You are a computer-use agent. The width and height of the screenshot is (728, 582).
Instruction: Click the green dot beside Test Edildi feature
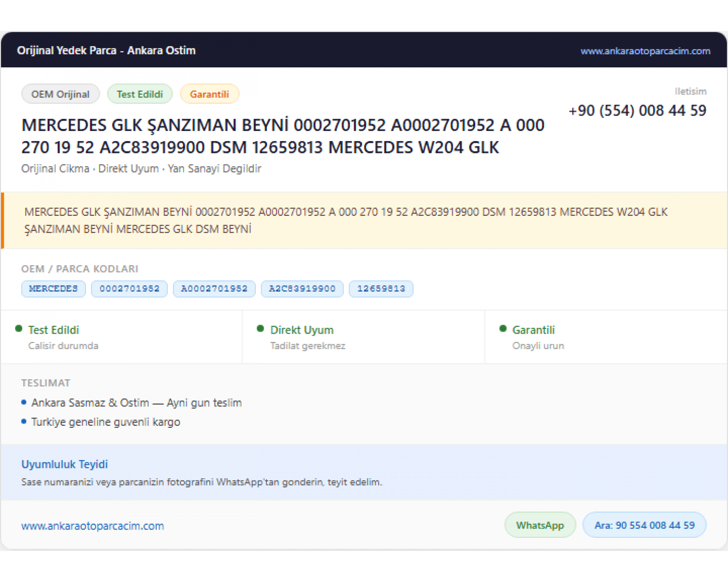19,329
